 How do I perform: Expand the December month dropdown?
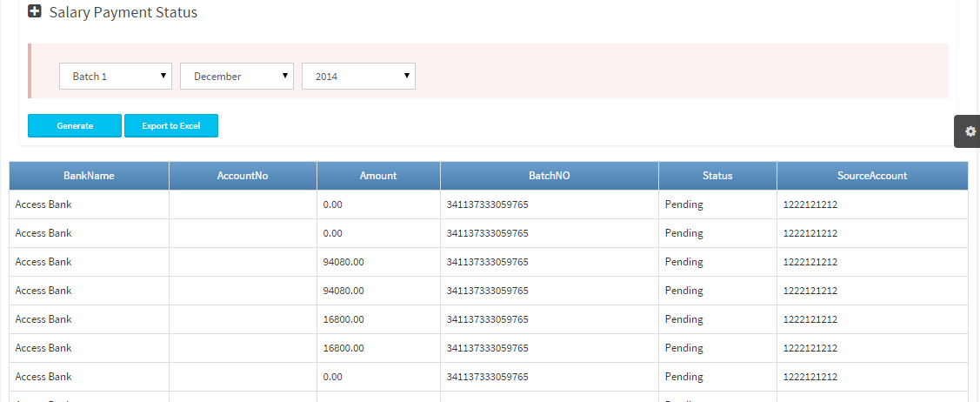pos(237,77)
